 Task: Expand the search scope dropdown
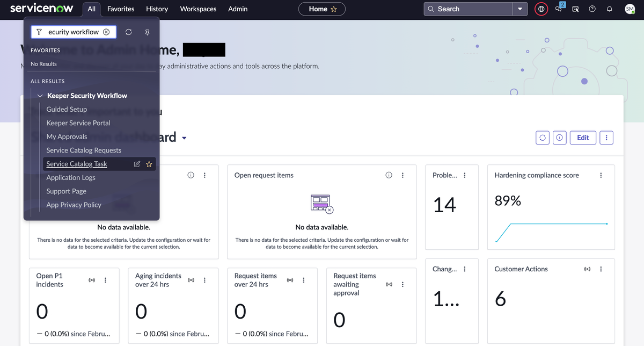tap(519, 9)
